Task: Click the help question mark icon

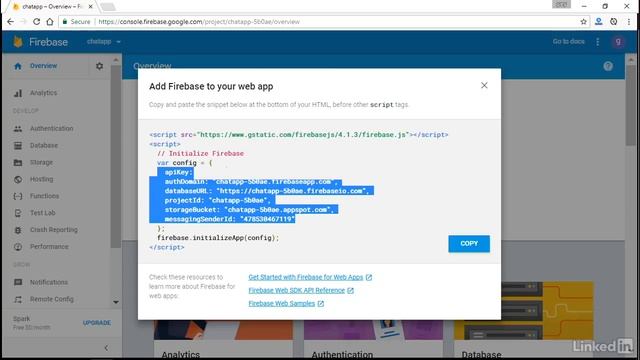Action: click(x=608, y=66)
